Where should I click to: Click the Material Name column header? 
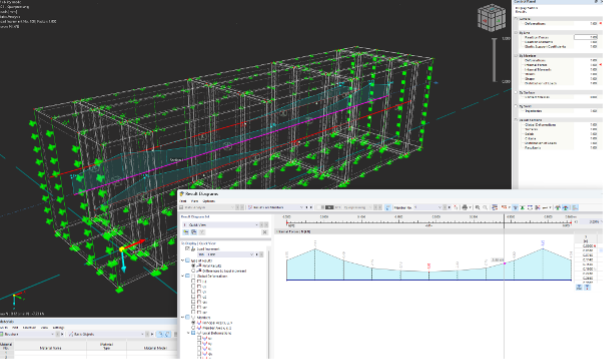[x=50, y=348]
